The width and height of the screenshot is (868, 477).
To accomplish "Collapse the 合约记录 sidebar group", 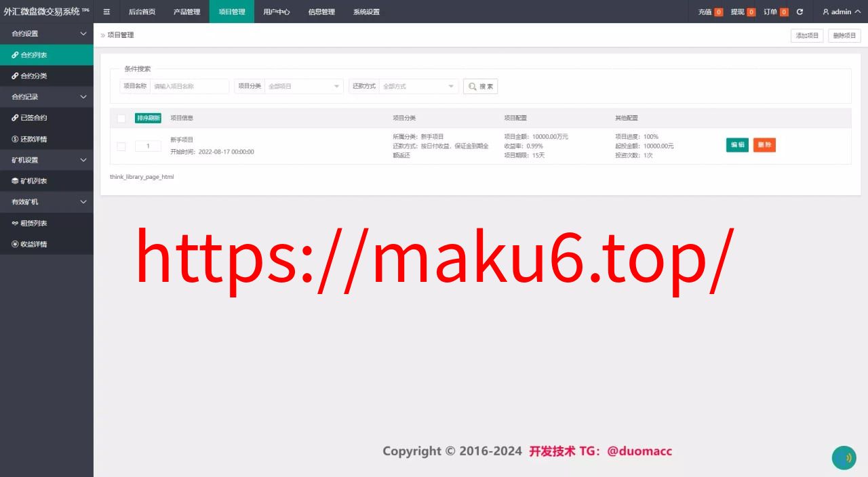I will [47, 97].
